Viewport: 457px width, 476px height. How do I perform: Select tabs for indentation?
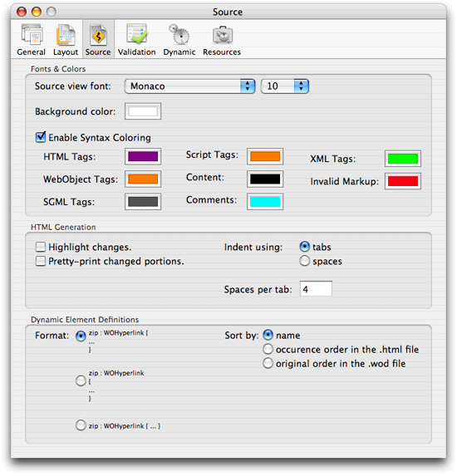(305, 247)
